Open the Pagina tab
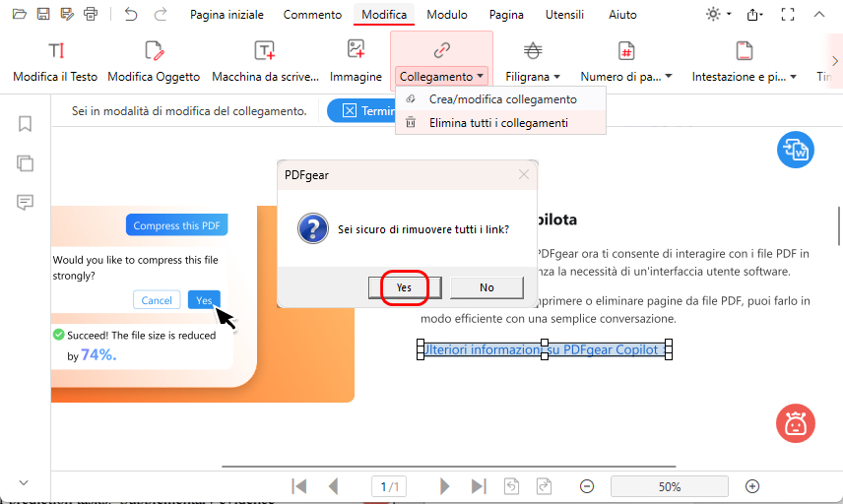 coord(506,15)
